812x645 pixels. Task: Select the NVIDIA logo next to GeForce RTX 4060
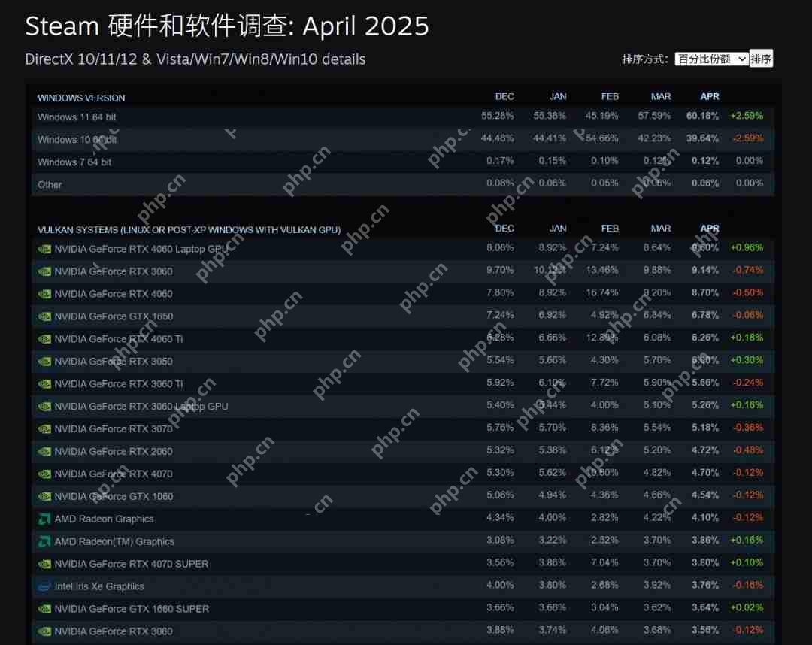44,293
